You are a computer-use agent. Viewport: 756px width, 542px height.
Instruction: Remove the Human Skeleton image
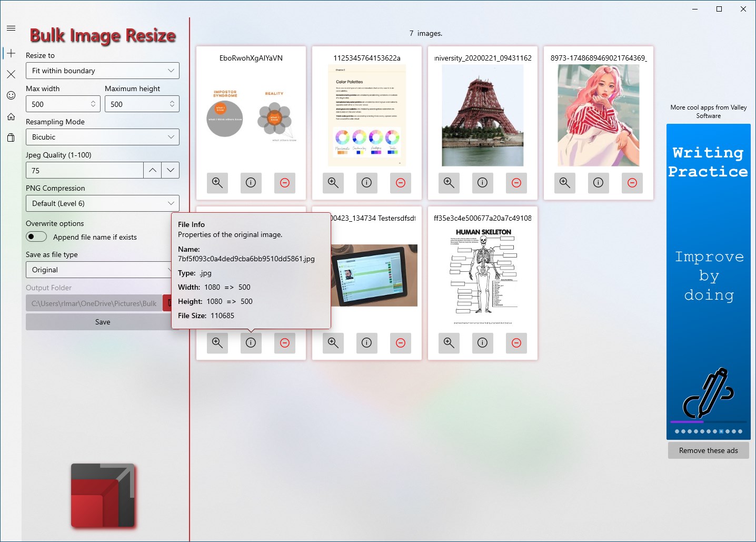coord(516,343)
